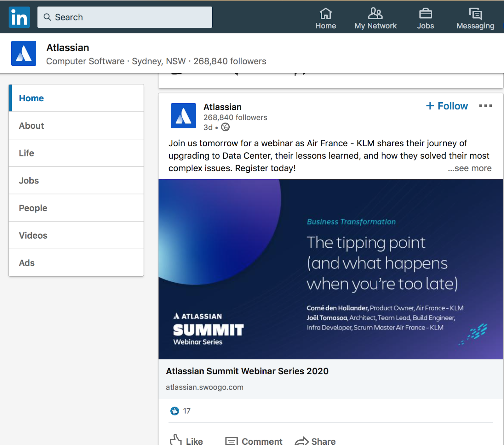
Task: Open the Videos sidebar tab
Action: [x=76, y=235]
